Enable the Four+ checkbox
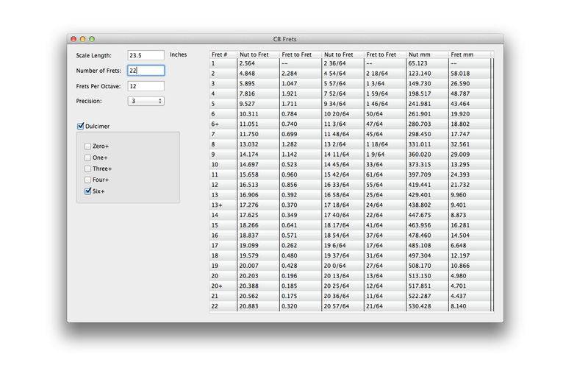The image size is (588, 368). point(87,180)
